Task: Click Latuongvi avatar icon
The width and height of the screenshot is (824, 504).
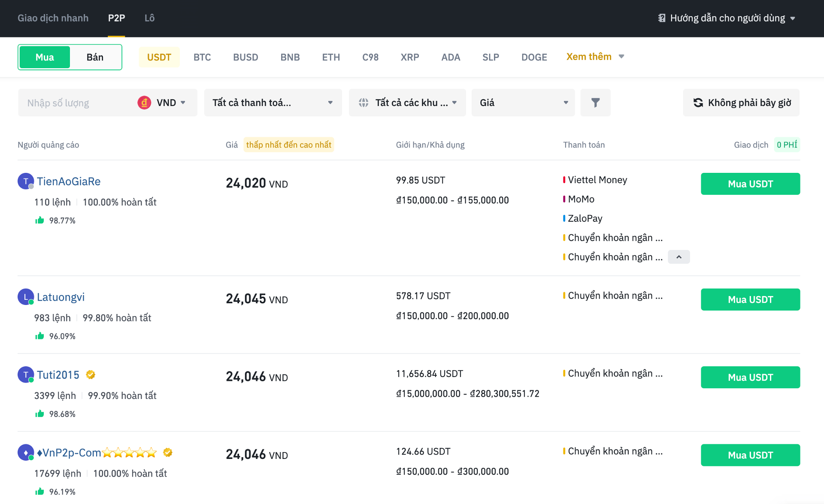Action: coord(26,297)
